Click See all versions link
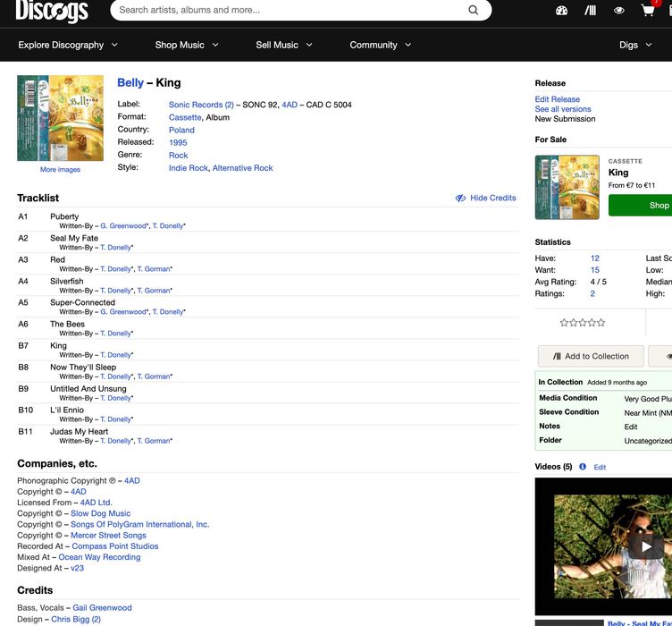This screenshot has height=626, width=672. [563, 109]
